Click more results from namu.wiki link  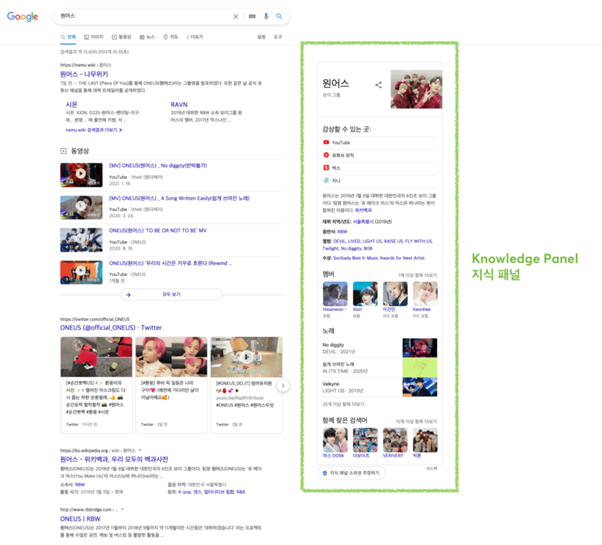coord(94,130)
